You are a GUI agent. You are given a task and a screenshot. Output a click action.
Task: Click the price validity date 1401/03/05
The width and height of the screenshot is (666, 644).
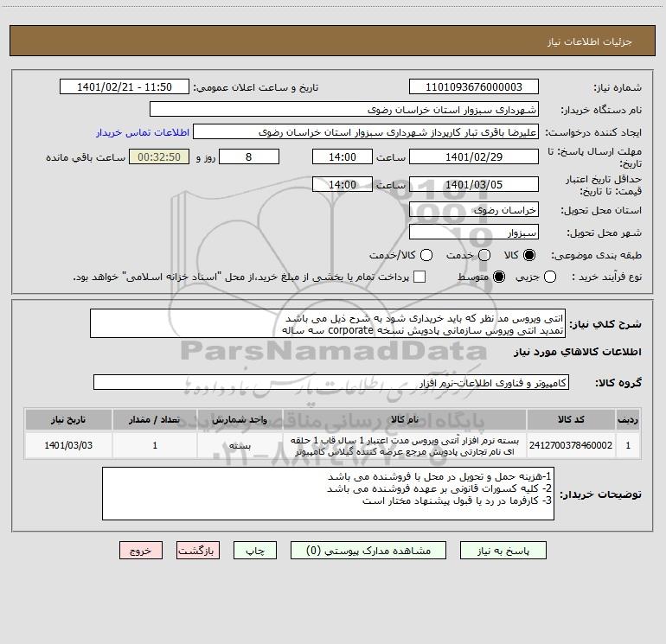[474, 184]
